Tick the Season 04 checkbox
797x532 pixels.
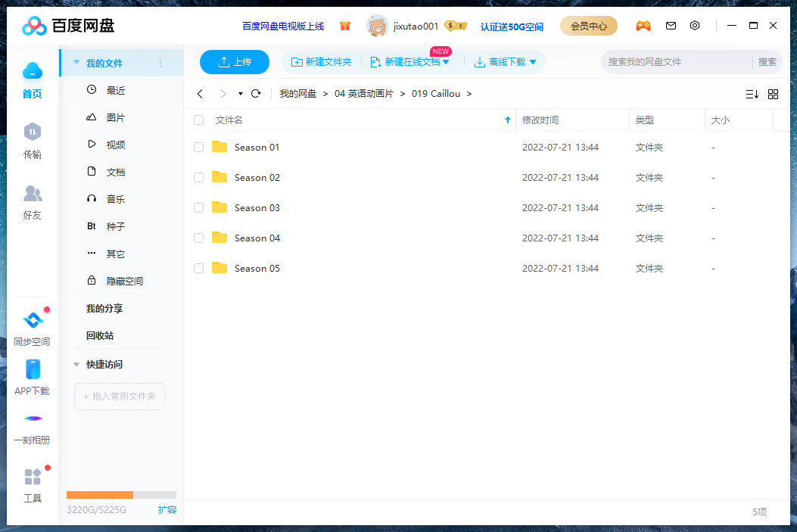tap(199, 238)
